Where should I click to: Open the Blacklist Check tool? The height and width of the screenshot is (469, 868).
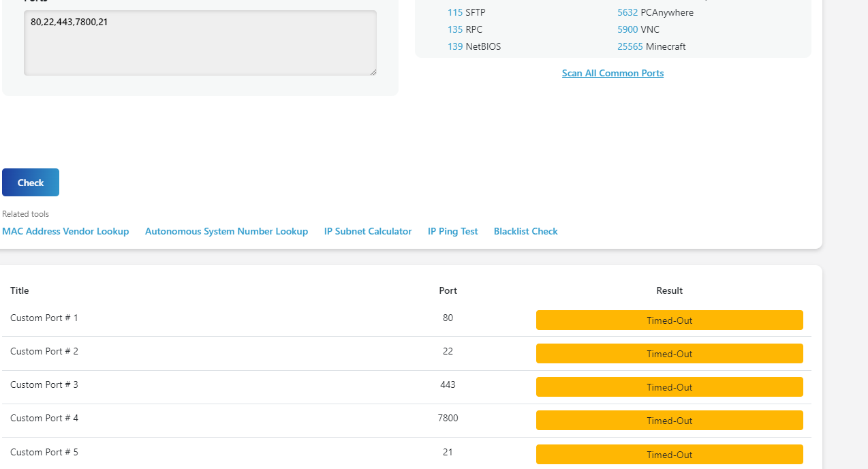[525, 231]
